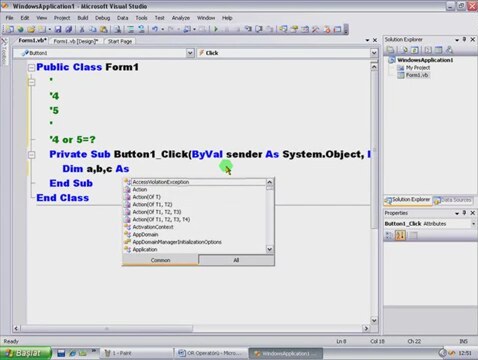
Task: Toggle the Solution Explorer auto-hide pin
Action: [464, 39]
